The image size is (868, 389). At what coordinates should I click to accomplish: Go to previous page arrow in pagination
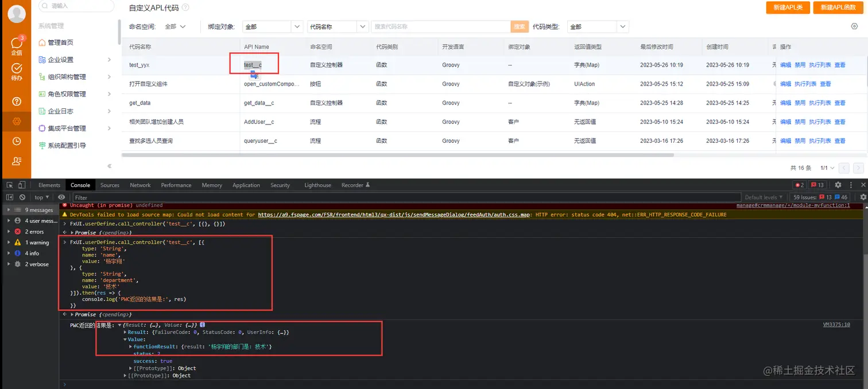844,168
